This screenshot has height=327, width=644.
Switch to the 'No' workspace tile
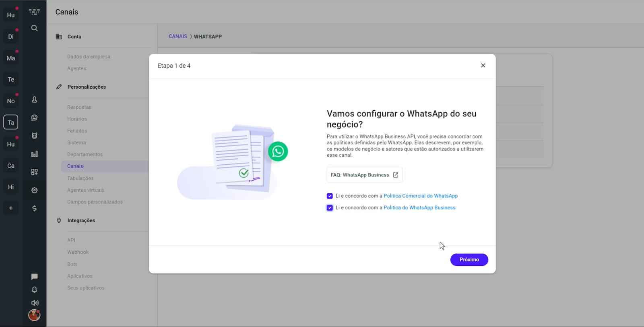(11, 101)
